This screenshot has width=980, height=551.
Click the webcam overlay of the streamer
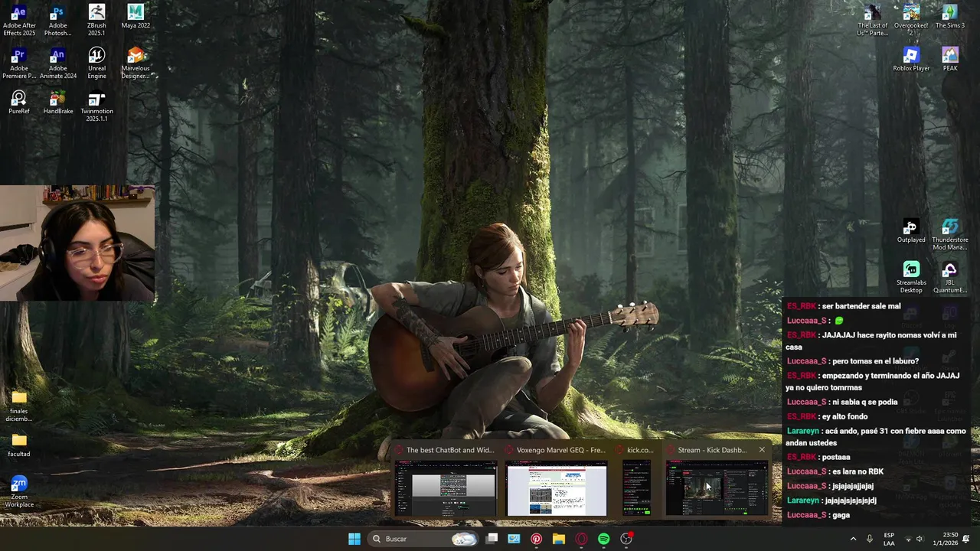[77, 243]
